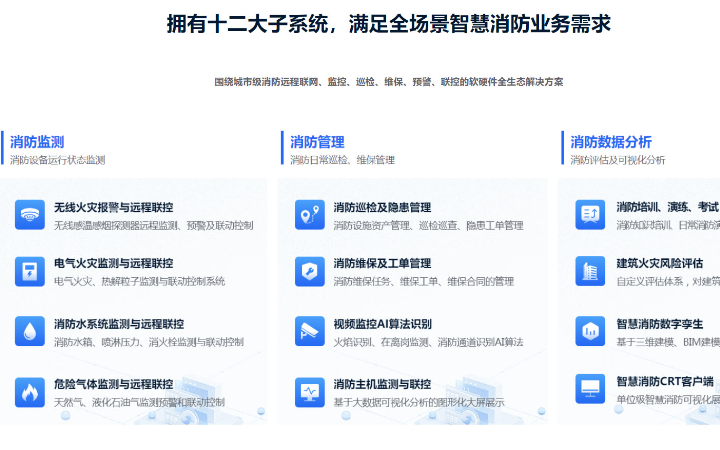Viewport: 720px width, 450px height.
Task: Click the monitor icon for 消防主机监测与联控
Action: 310,390
